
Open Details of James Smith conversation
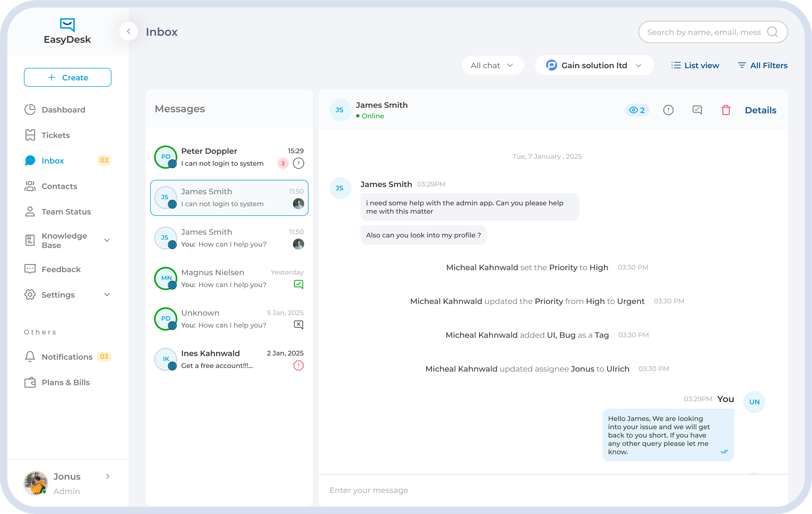(x=761, y=110)
